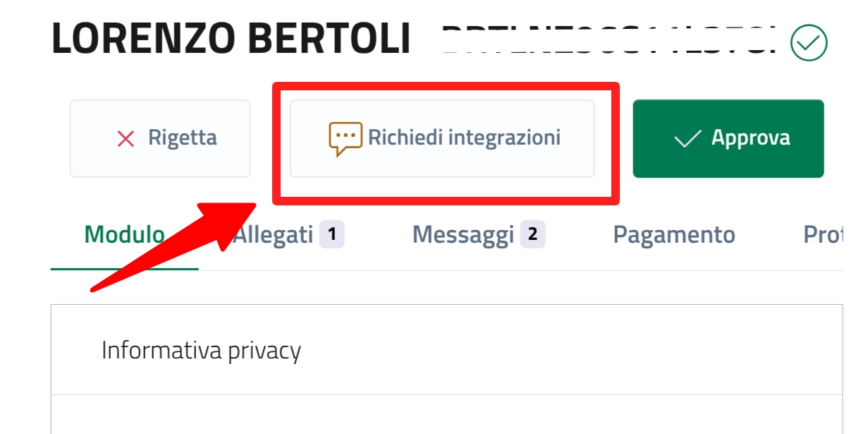Click the green underline beneath Modulo tab
The width and height of the screenshot is (868, 434).
(x=125, y=269)
